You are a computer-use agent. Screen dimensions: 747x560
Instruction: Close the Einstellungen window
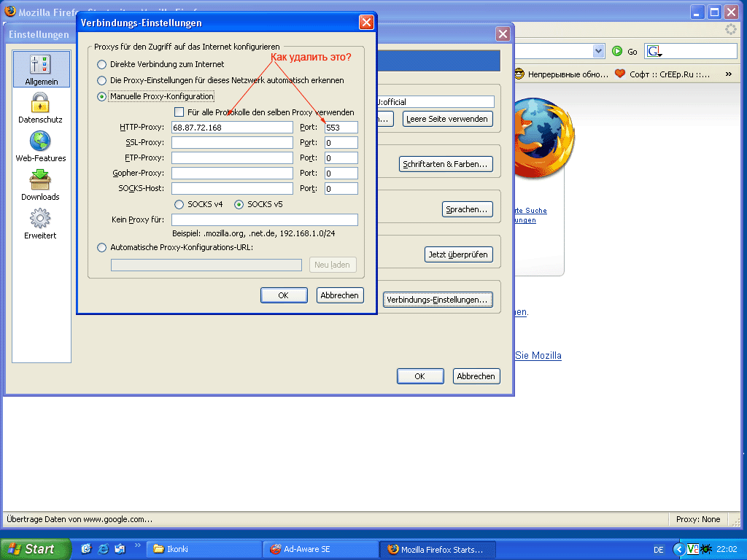[503, 34]
